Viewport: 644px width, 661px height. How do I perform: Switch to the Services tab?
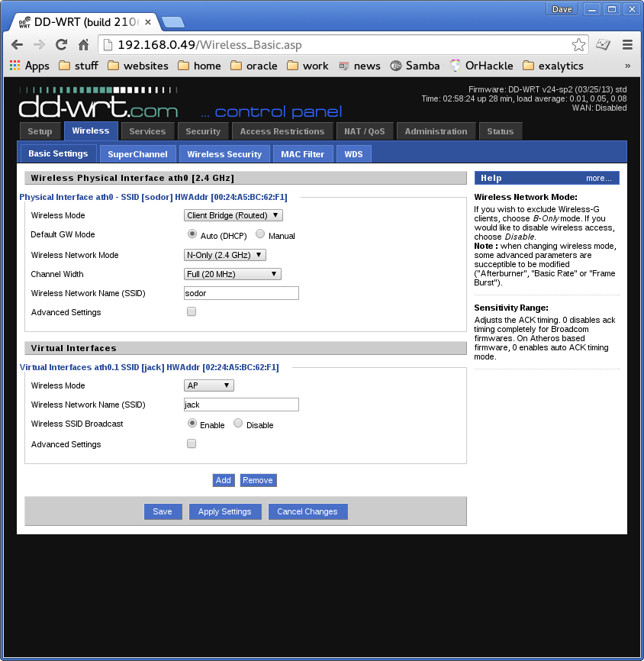147,131
